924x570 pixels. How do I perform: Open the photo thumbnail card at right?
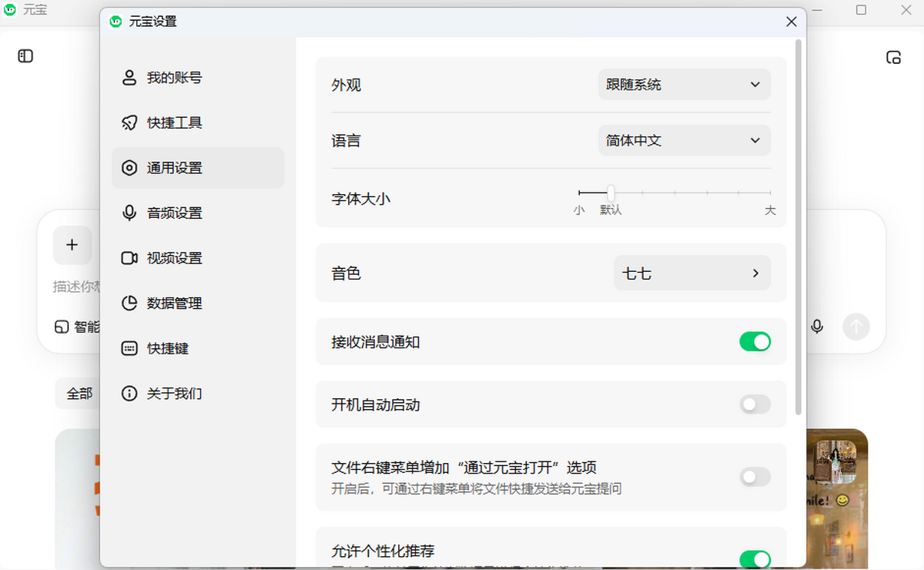(x=837, y=498)
